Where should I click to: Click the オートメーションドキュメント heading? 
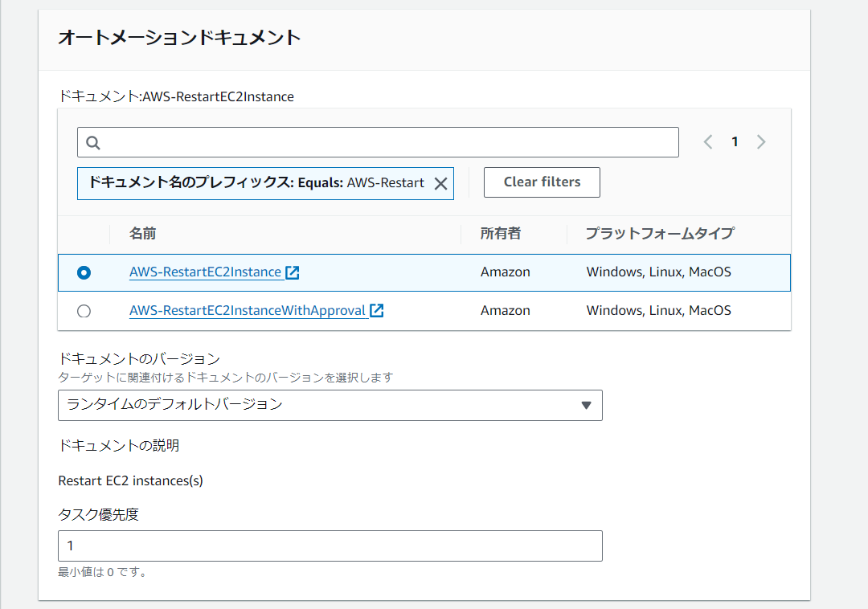point(179,38)
